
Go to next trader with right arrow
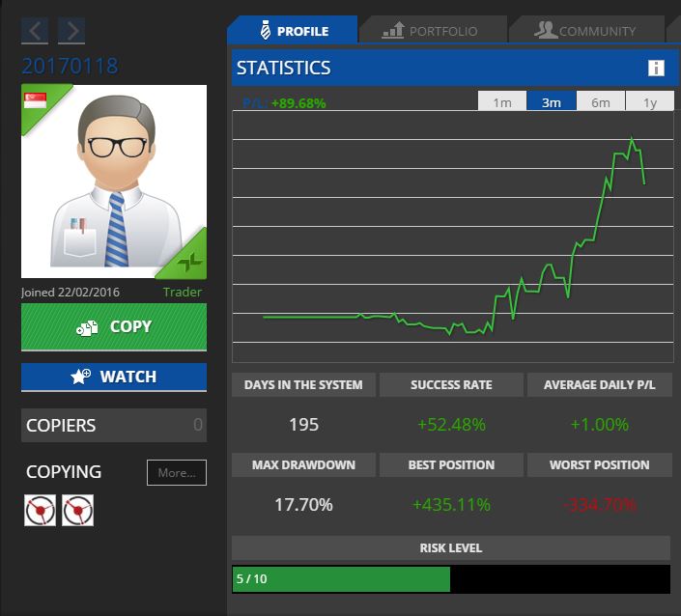[x=71, y=31]
